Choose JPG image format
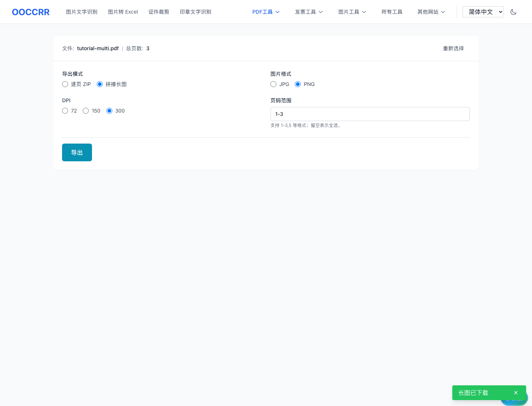Screen dimensions: 532x406 tap(273, 84)
